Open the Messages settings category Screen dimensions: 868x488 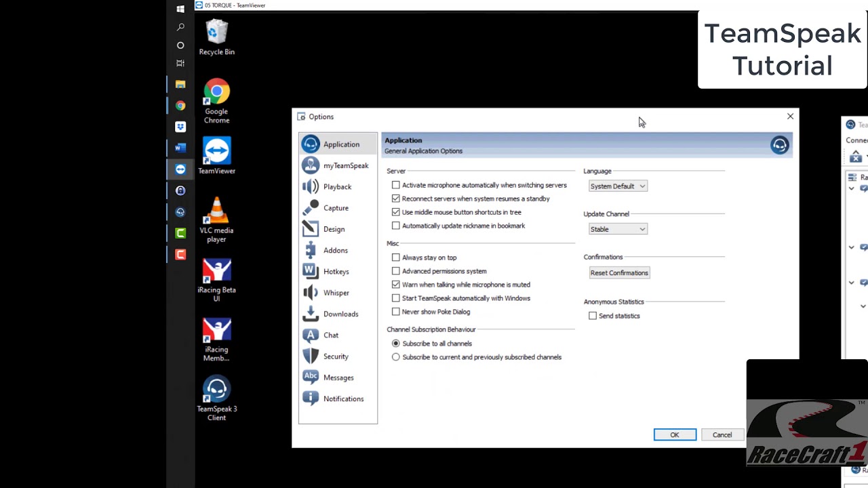click(x=338, y=378)
